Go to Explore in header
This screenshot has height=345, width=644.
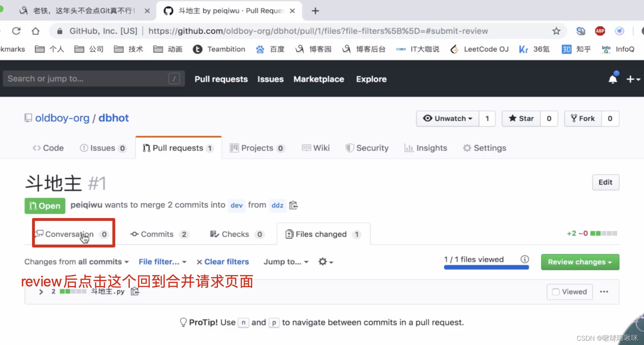pos(371,79)
